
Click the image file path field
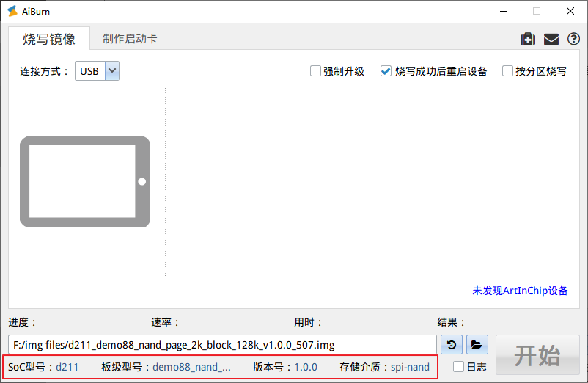[x=222, y=344]
